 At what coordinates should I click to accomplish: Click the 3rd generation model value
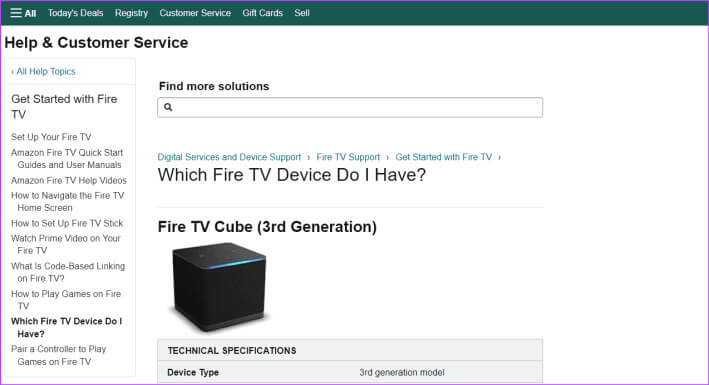402,372
